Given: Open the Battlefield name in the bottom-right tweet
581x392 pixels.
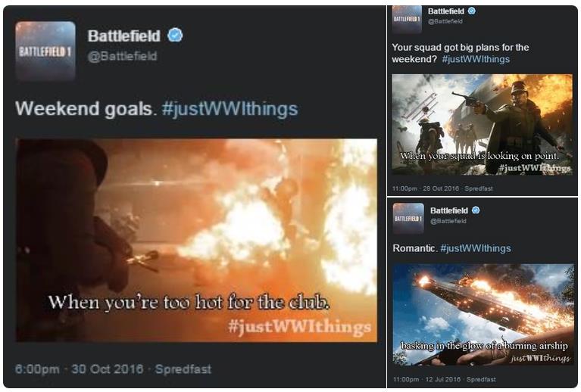Looking at the screenshot, I should coord(449,210).
